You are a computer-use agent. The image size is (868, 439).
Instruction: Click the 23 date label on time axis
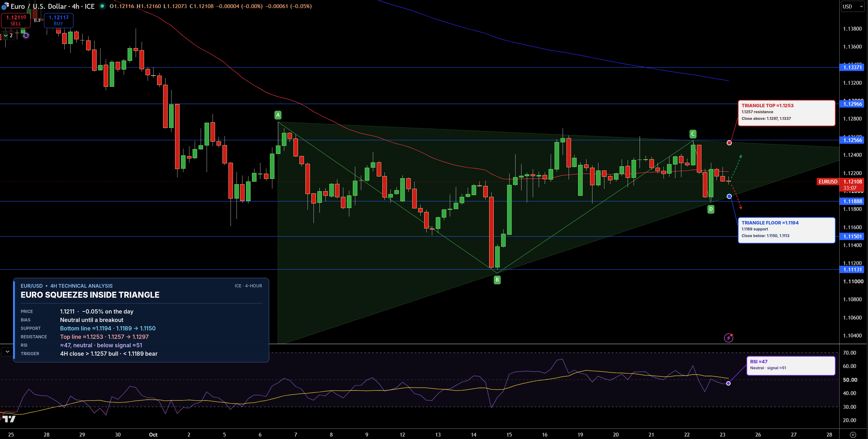pos(723,435)
